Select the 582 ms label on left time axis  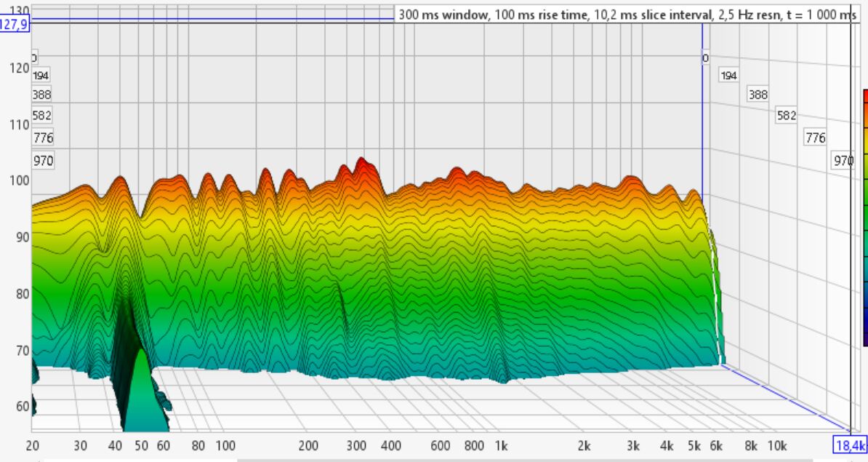pos(42,115)
